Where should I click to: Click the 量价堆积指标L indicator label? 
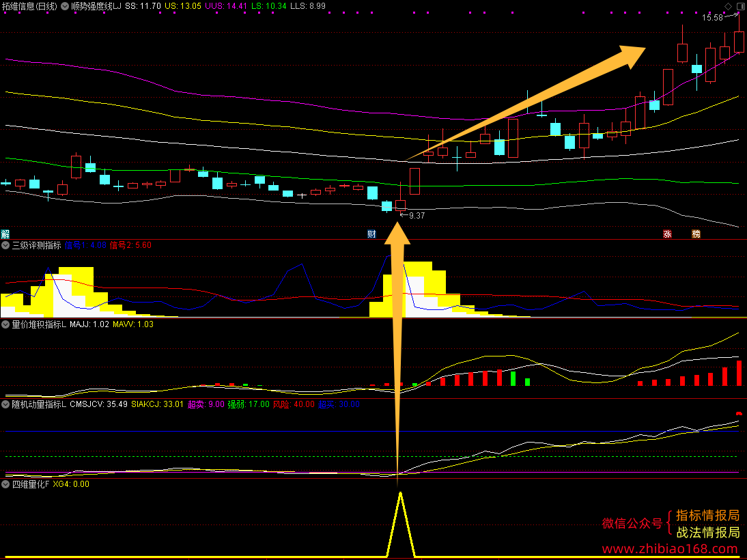pos(39,324)
